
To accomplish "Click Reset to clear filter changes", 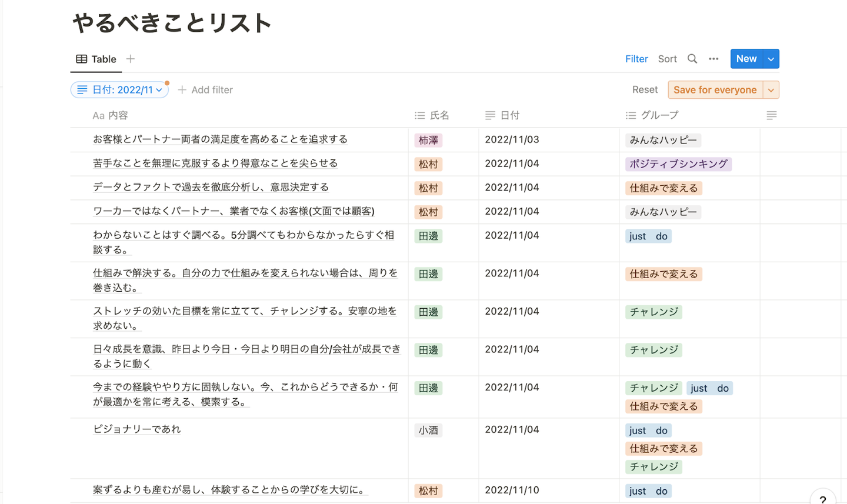I will 645,90.
